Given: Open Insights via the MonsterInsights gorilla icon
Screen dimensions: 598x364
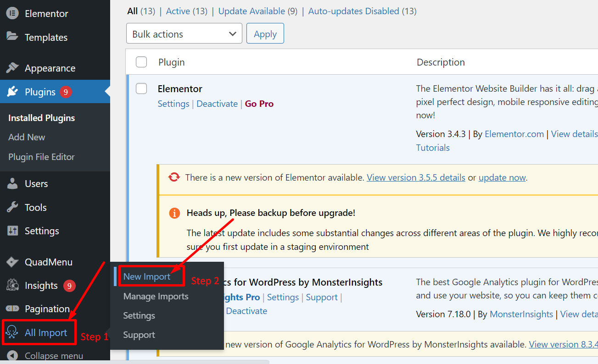Looking at the screenshot, I should [x=11, y=285].
